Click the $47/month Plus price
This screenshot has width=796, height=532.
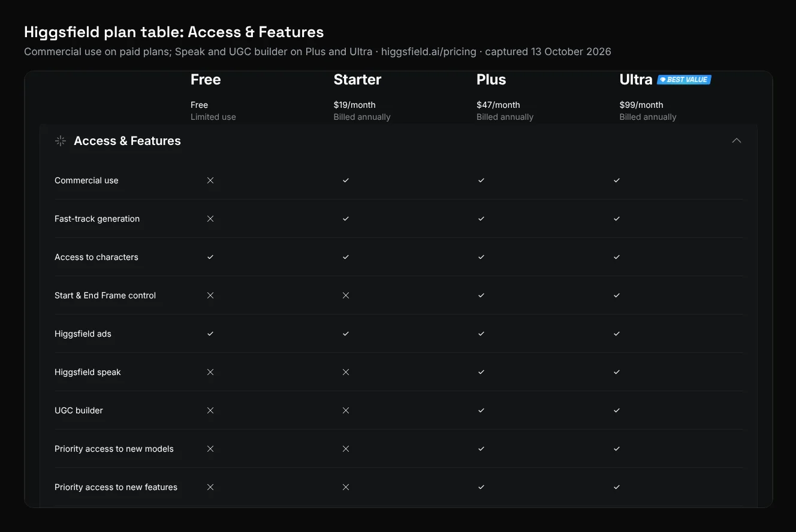point(498,105)
